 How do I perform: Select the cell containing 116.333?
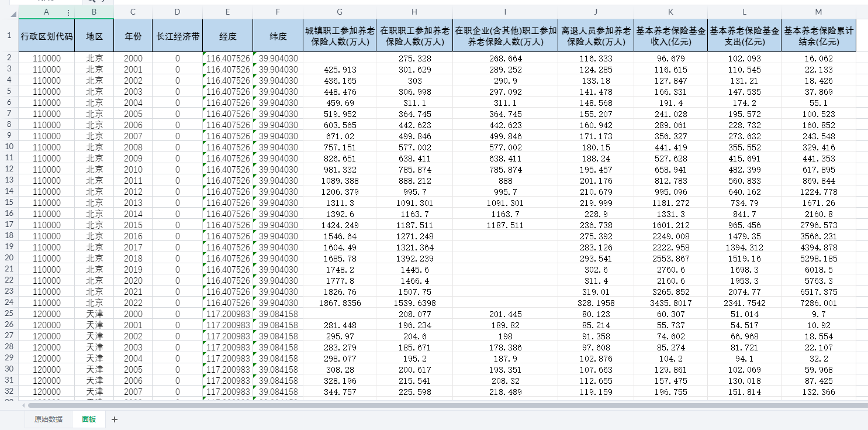click(x=596, y=59)
